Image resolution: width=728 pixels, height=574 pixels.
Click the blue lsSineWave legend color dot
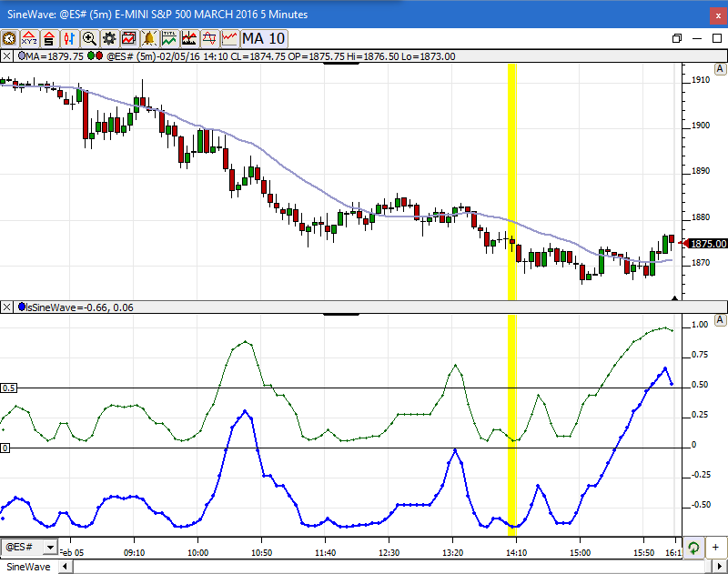[x=21, y=307]
